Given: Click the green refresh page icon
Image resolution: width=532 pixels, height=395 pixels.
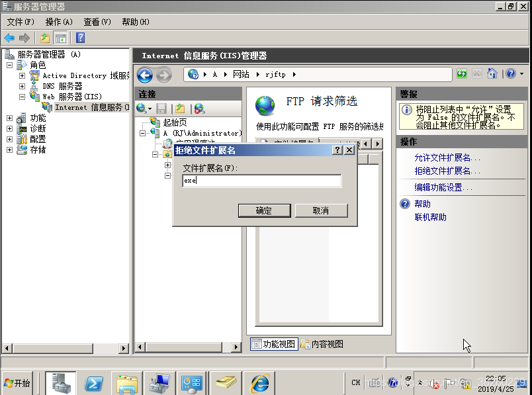Looking at the screenshot, I should pos(461,73).
